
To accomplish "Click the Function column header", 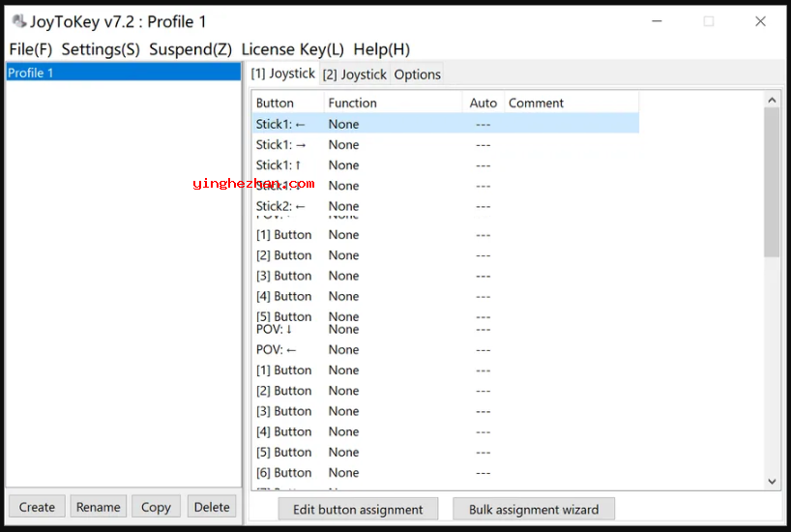I will (x=393, y=103).
